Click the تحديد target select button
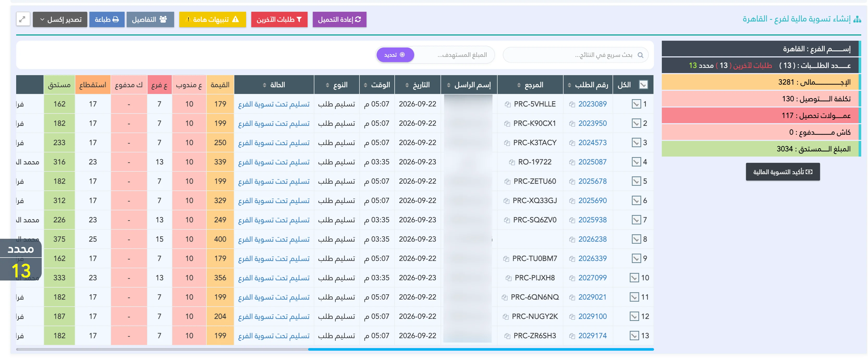Screen dimensions: 868x364 (x=395, y=55)
